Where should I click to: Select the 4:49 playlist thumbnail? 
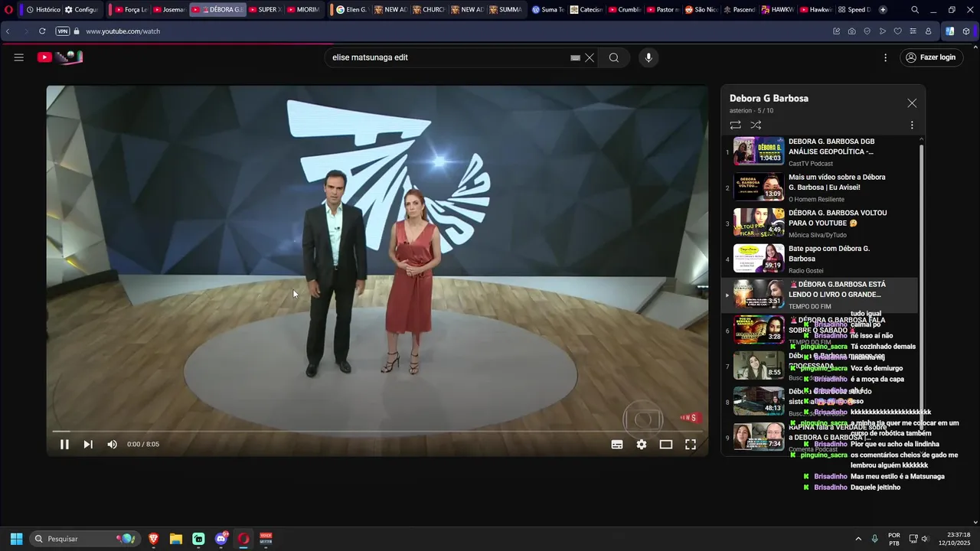[759, 223]
